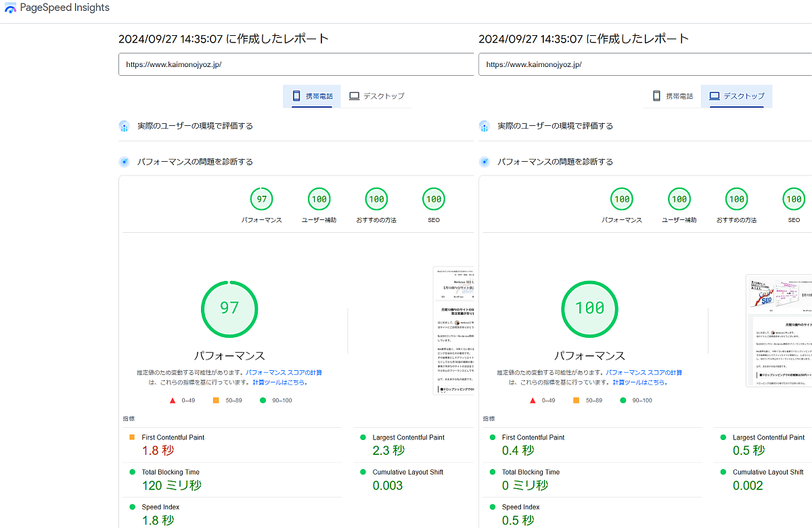Click the PageSpeed Insights logo icon
This screenshot has width=812, height=528.
[x=10, y=8]
